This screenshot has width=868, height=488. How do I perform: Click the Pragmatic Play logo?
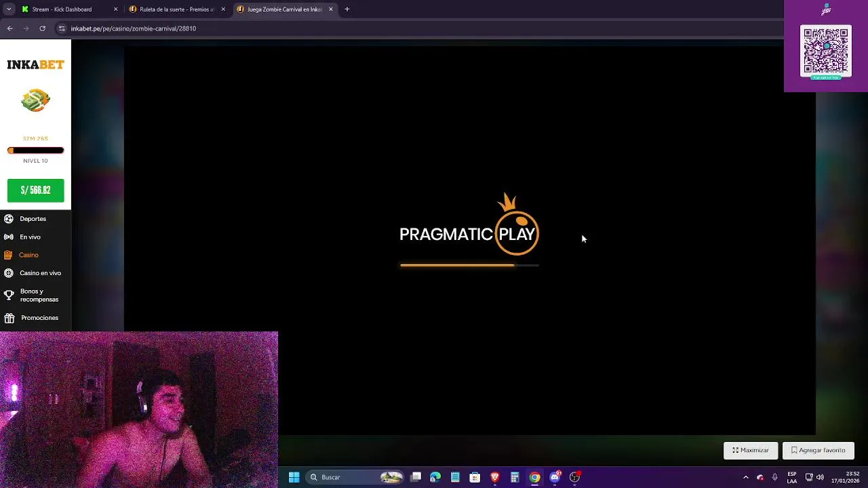click(469, 225)
